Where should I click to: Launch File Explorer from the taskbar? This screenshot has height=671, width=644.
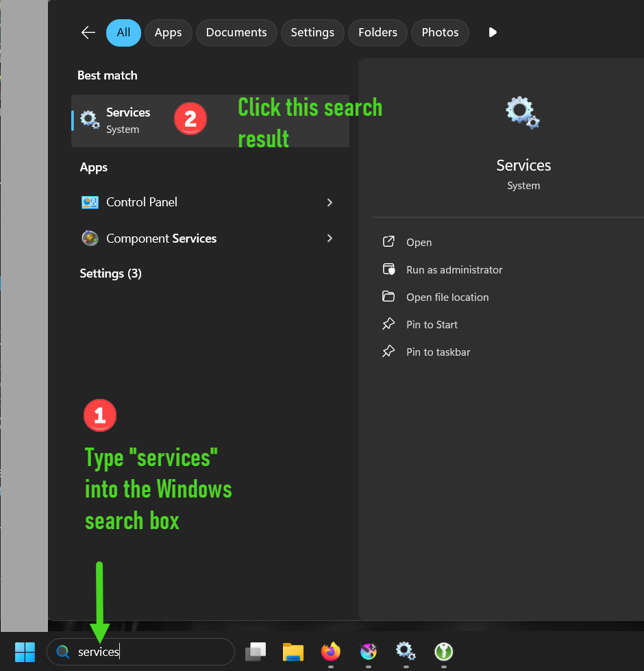[293, 651]
